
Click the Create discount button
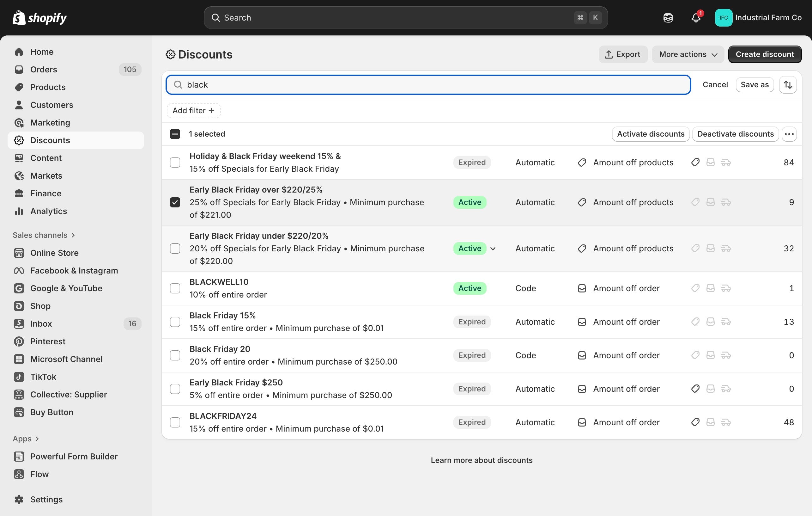(x=765, y=54)
